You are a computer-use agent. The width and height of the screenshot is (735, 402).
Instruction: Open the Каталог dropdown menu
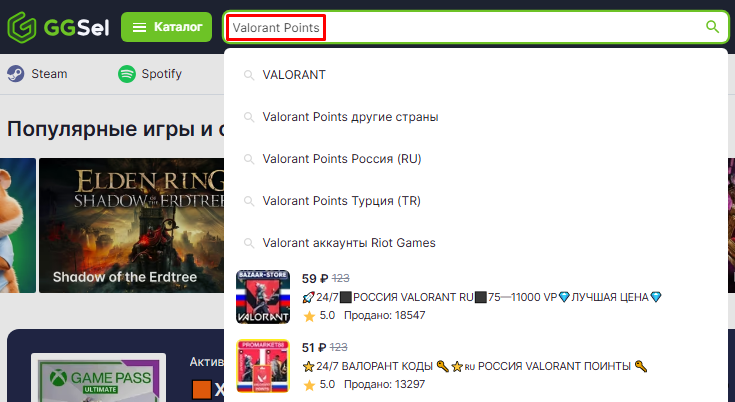pos(166,27)
